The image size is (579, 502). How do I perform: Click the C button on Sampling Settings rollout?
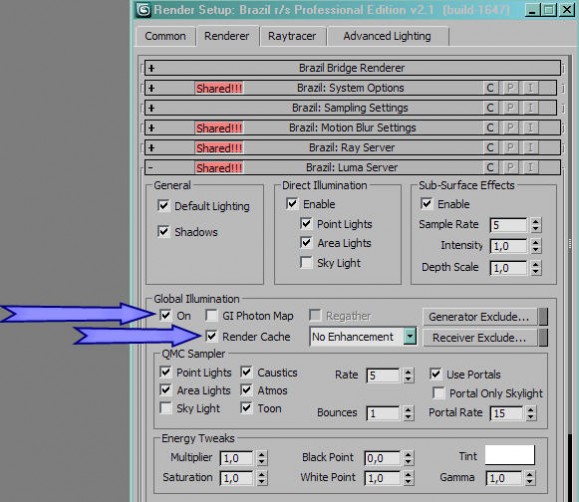click(x=490, y=108)
